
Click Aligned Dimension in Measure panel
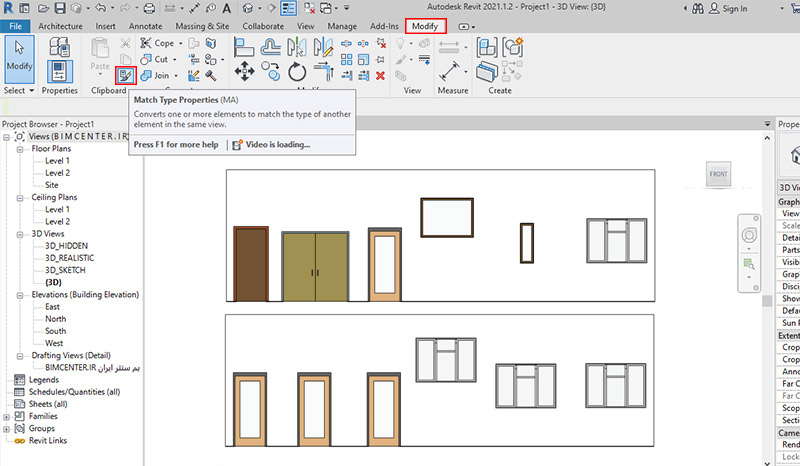pos(449,71)
